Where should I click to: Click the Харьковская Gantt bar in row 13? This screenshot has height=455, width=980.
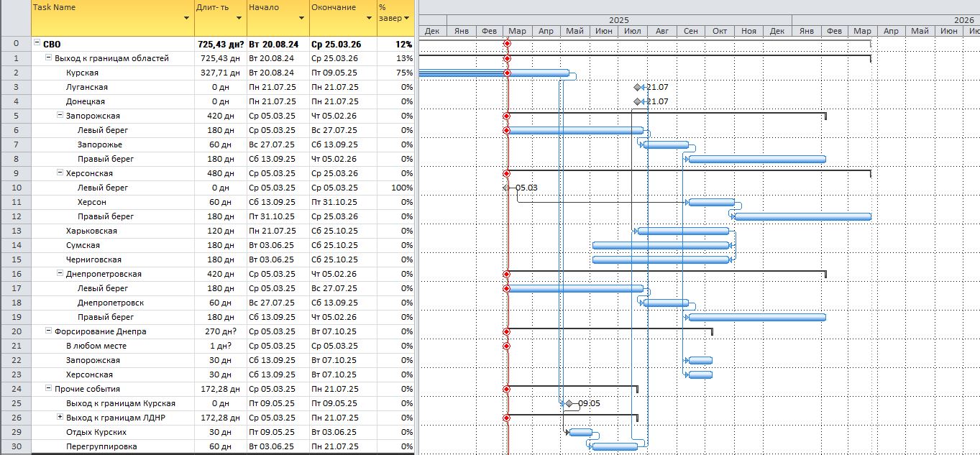tap(683, 231)
